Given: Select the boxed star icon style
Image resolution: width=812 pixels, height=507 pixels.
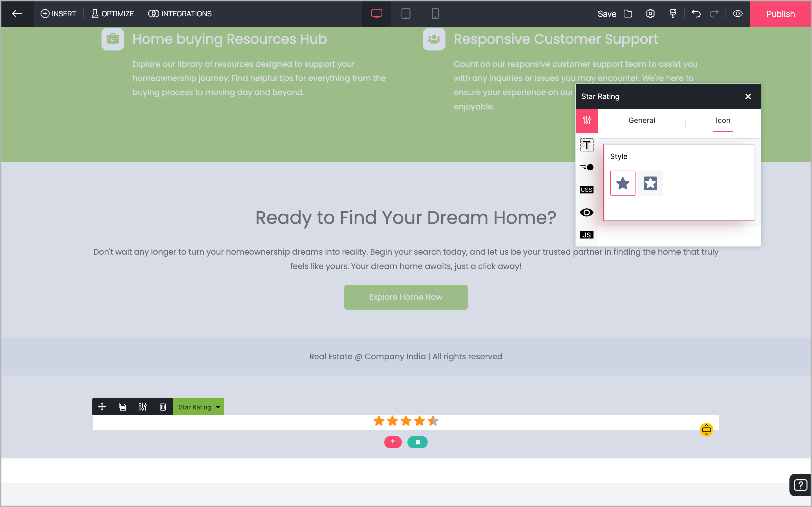Looking at the screenshot, I should pyautogui.click(x=650, y=183).
